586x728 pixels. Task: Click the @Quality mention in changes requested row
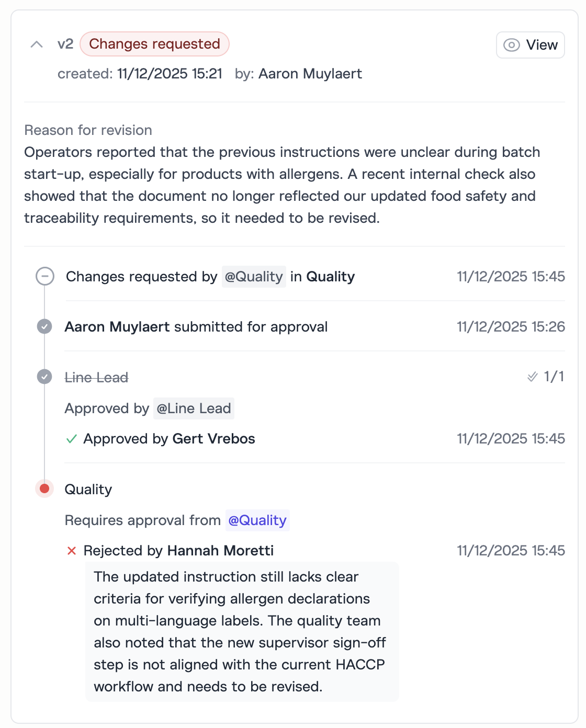point(254,277)
